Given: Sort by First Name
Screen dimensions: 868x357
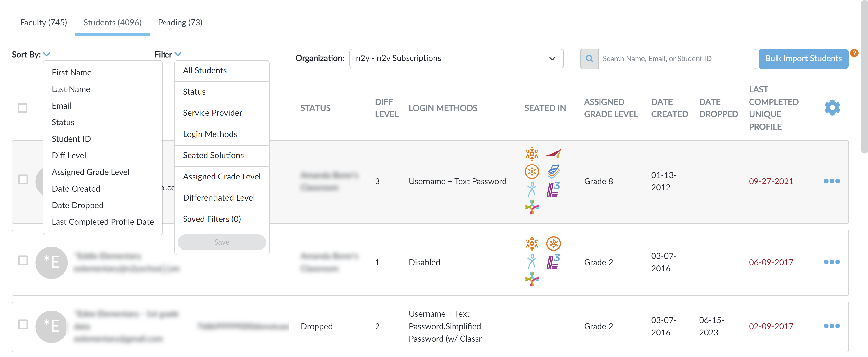Looking at the screenshot, I should [x=71, y=73].
